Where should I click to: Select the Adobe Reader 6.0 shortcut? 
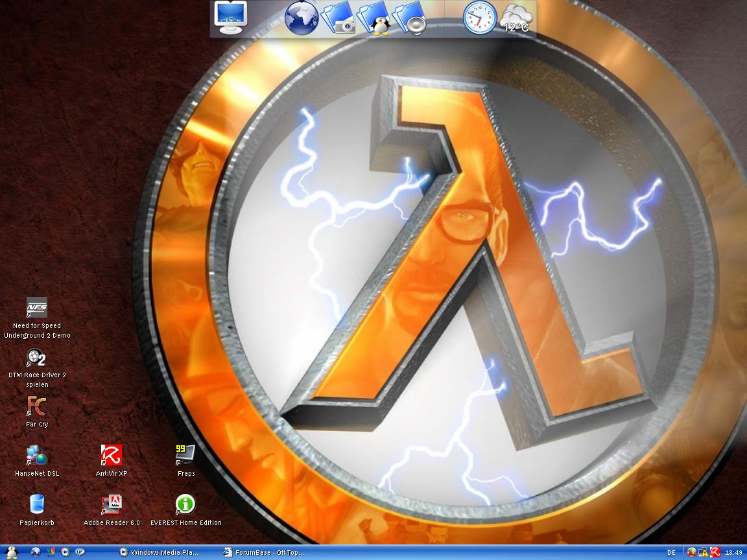(x=112, y=510)
